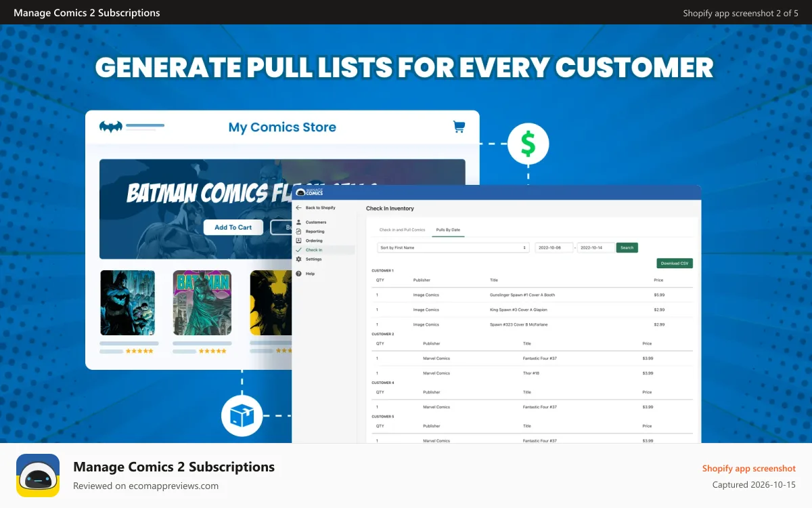This screenshot has width=812, height=508.
Task: Click the green dollar sign circle icon
Action: click(528, 144)
